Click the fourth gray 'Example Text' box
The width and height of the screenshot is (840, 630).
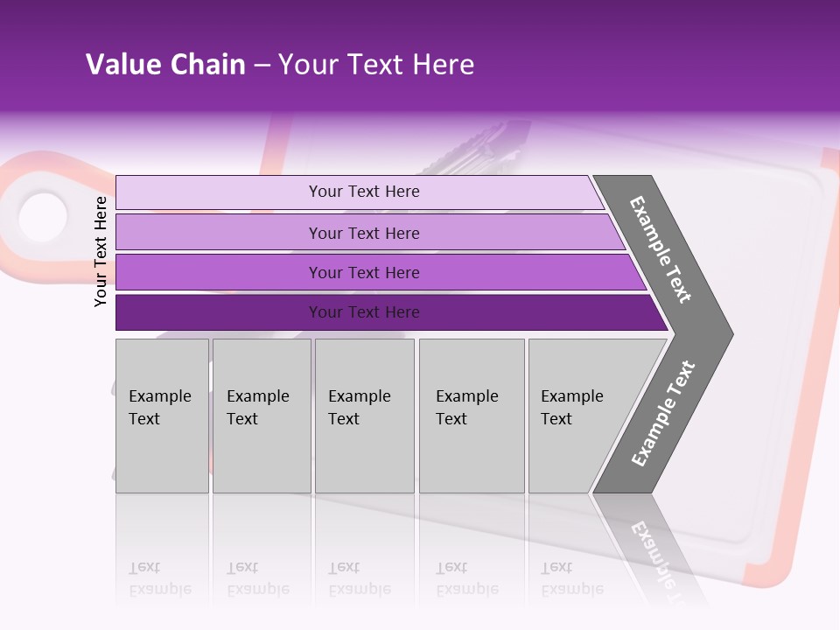pos(472,416)
